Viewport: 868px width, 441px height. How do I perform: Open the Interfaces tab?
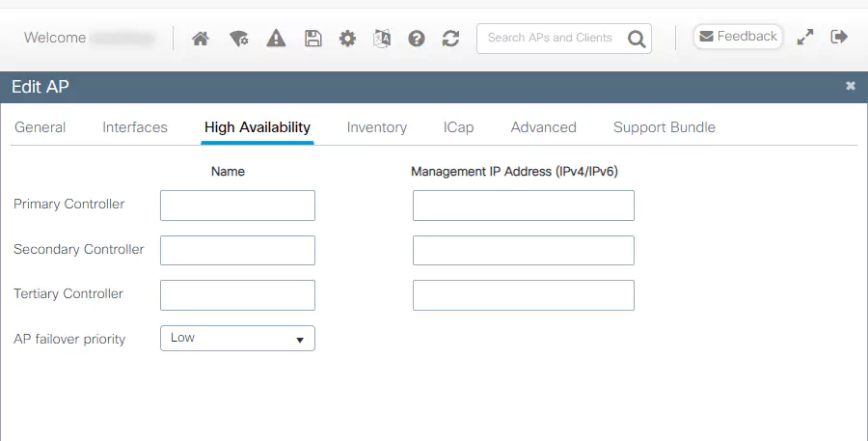pyautogui.click(x=135, y=127)
